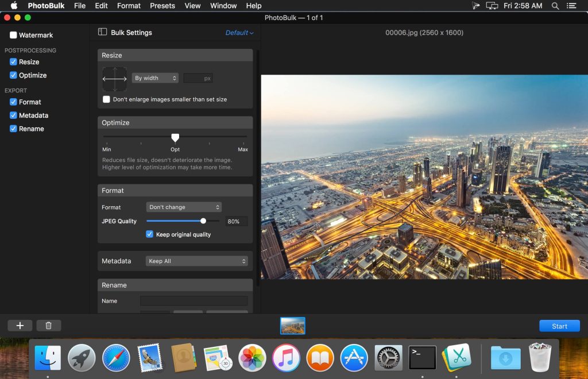Open Spotlight search in the menu bar
Screen dimensions: 588x379
click(x=555, y=6)
